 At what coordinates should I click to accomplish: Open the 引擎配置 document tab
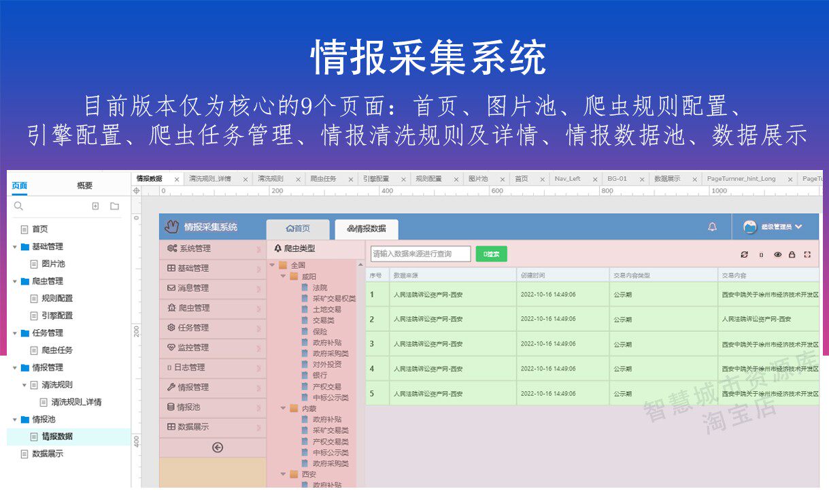[x=376, y=179]
